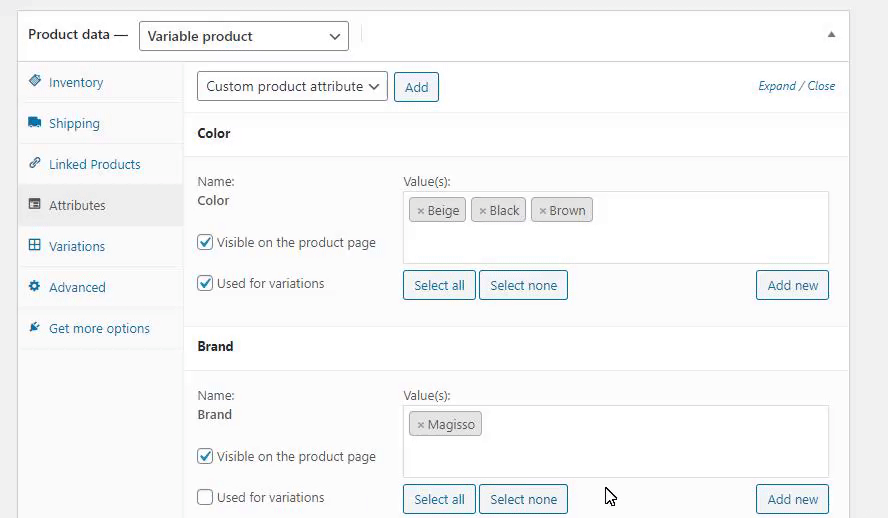Enable Brand's Used for variations checkbox

[205, 497]
